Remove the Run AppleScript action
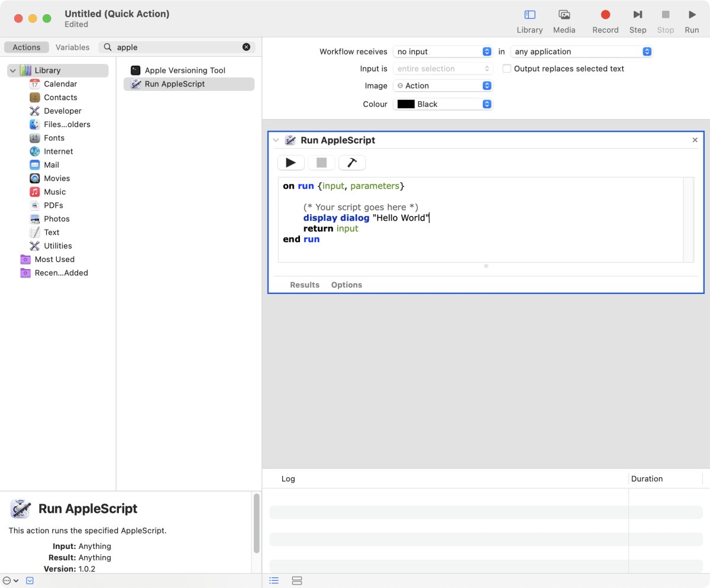This screenshot has height=588, width=710. (x=695, y=140)
